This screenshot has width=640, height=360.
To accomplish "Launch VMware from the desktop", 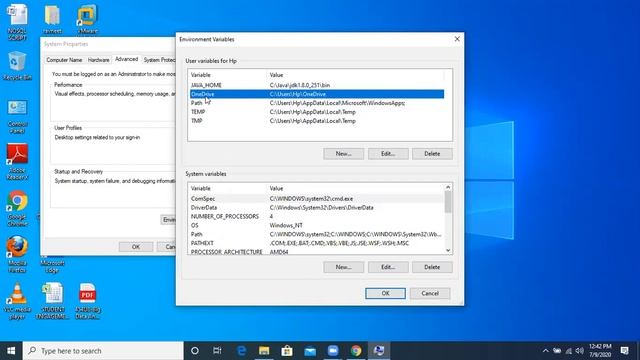I will [87, 19].
